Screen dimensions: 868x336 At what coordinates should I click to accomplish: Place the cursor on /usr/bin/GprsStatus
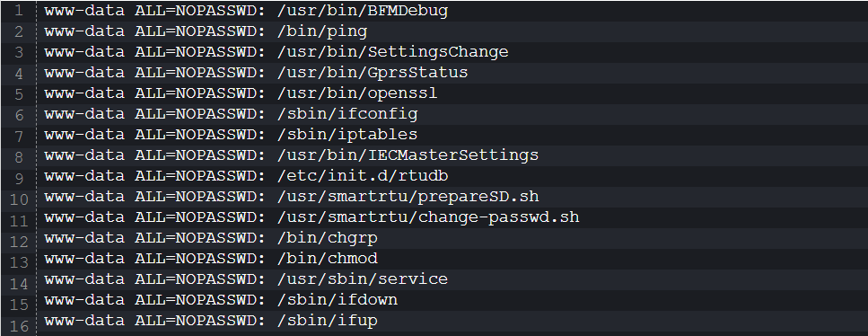tap(373, 73)
